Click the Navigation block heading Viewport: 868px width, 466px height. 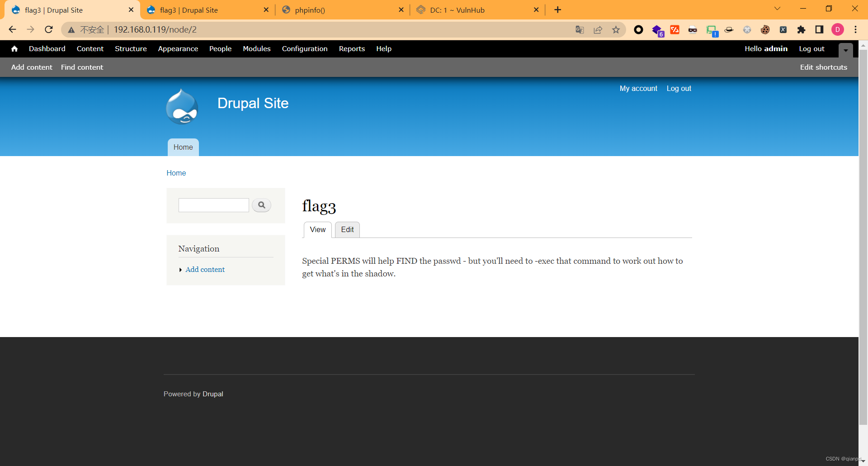coord(198,249)
